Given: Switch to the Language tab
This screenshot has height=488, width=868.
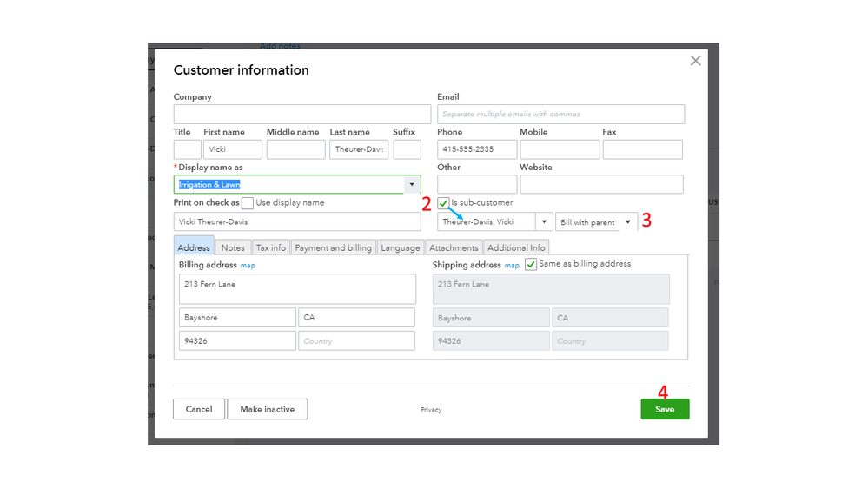Looking at the screenshot, I should click(x=401, y=247).
